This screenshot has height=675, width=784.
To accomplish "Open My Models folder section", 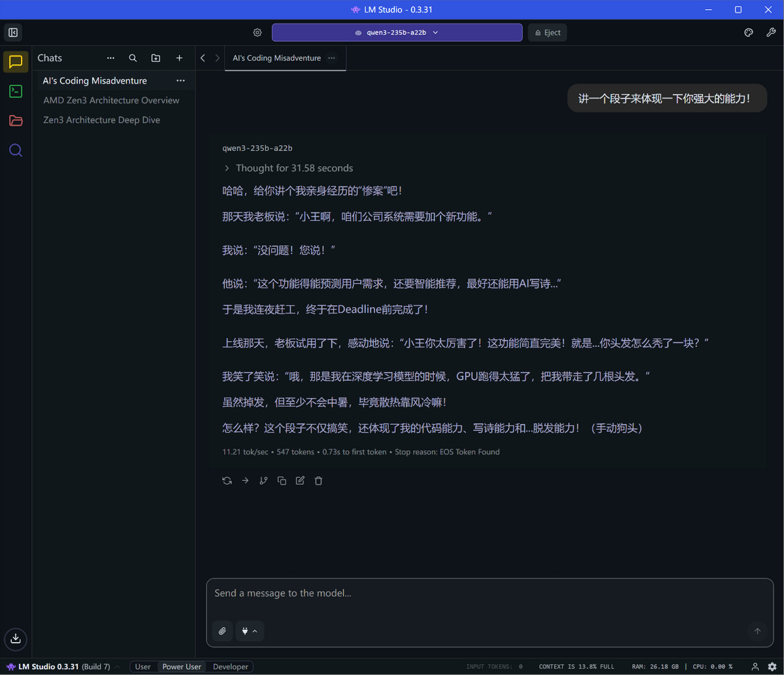I will [16, 121].
